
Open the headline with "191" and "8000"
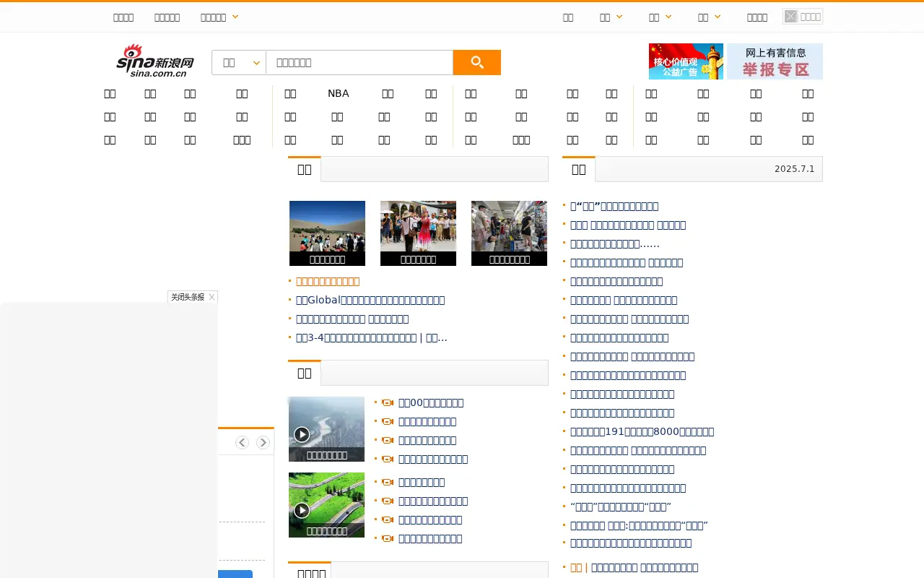[642, 431]
